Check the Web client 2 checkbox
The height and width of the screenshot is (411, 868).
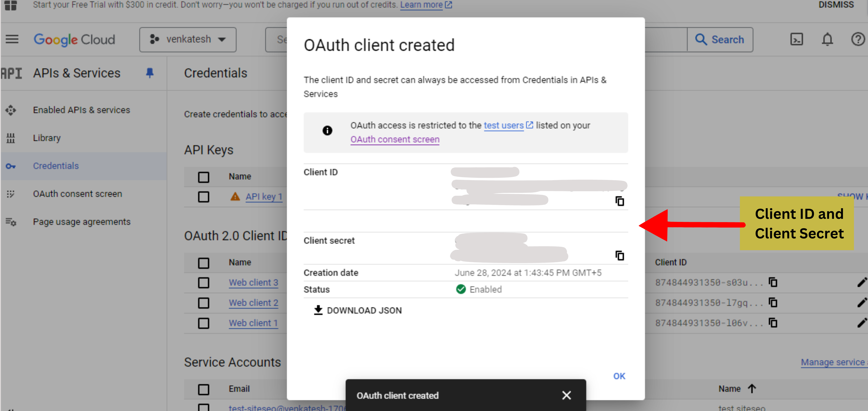click(x=204, y=303)
